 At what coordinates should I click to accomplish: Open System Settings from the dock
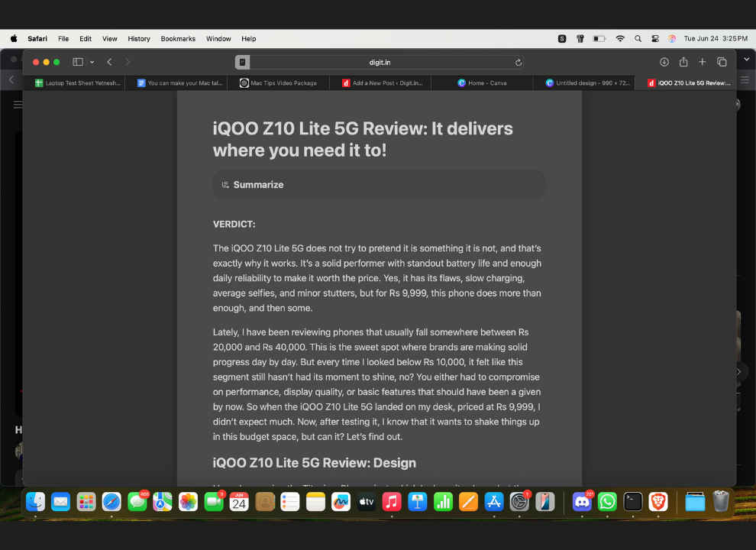coord(519,502)
